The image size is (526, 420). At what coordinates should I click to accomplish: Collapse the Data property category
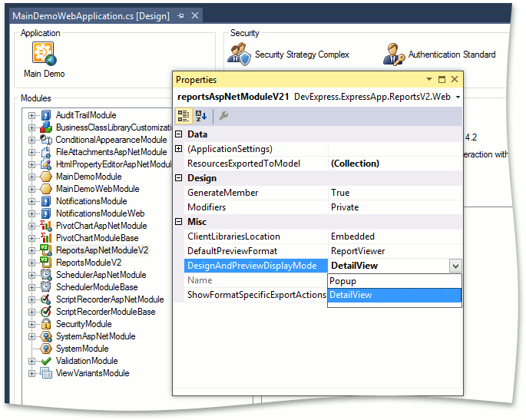point(179,134)
